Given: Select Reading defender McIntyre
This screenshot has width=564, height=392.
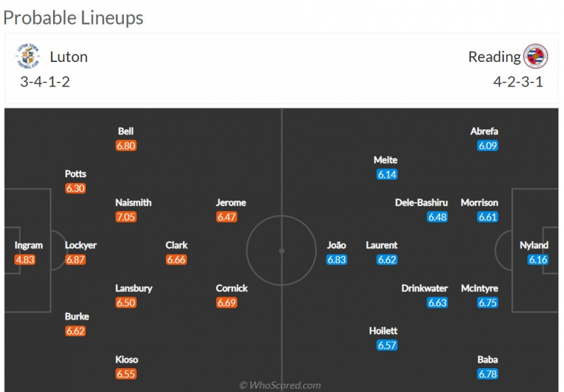Looking at the screenshot, I should pyautogui.click(x=480, y=289).
